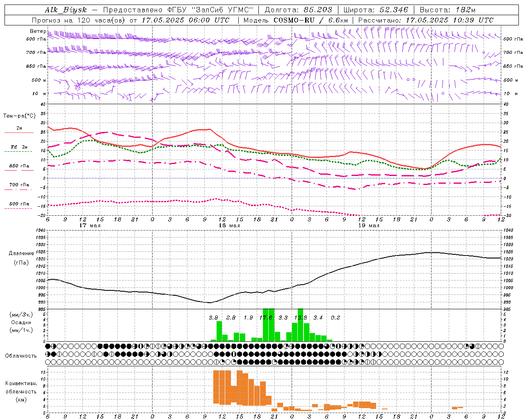Click the Осадки precipitation panel label
This screenshot has height=420, width=525.
coord(21,322)
